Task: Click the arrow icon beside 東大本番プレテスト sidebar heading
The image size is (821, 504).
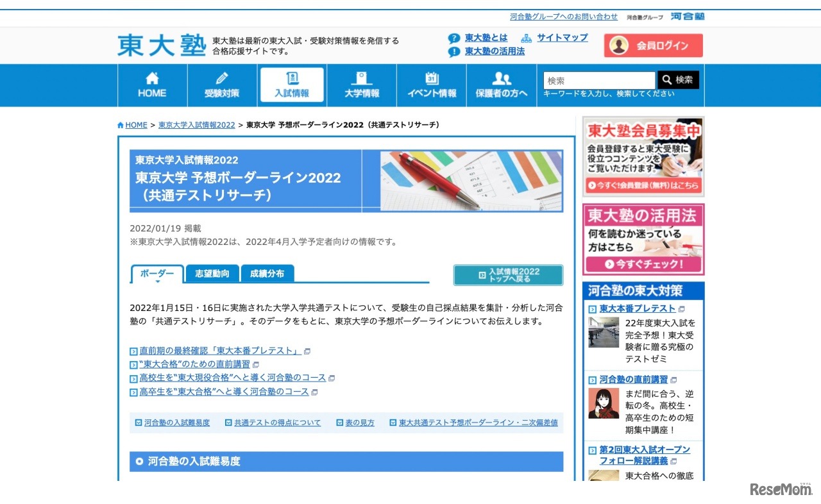Action: pyautogui.click(x=593, y=309)
